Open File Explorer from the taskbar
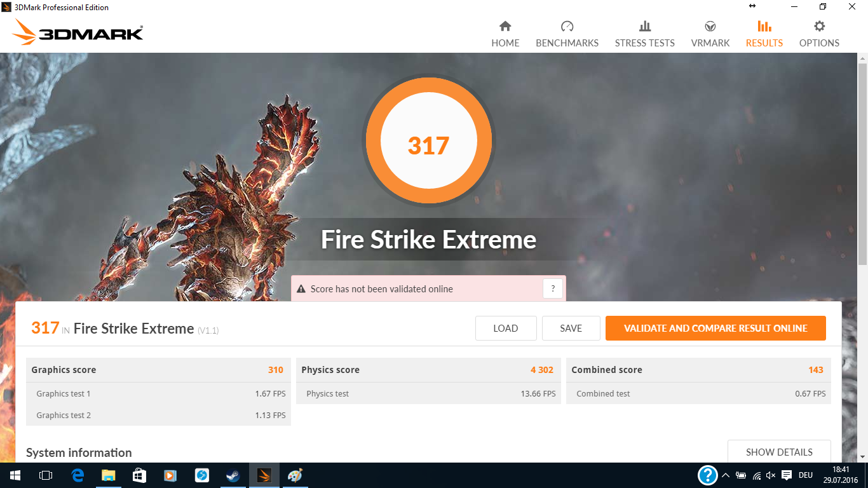The image size is (868, 488). tap(108, 475)
